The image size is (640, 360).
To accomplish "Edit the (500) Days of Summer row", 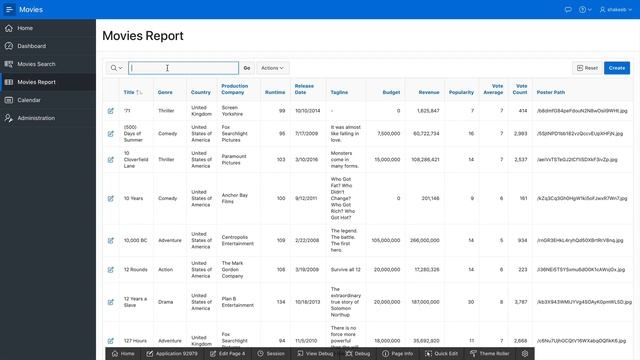I will click(111, 134).
